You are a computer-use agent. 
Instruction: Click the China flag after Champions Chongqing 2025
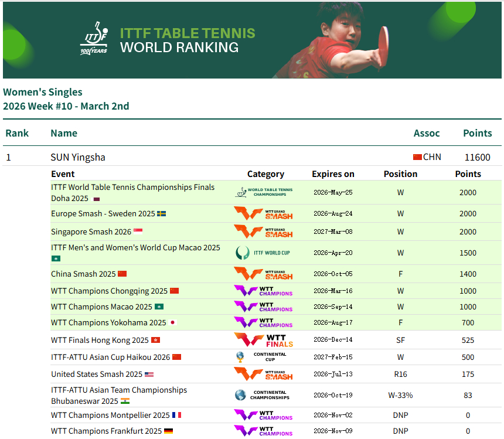[x=174, y=291]
